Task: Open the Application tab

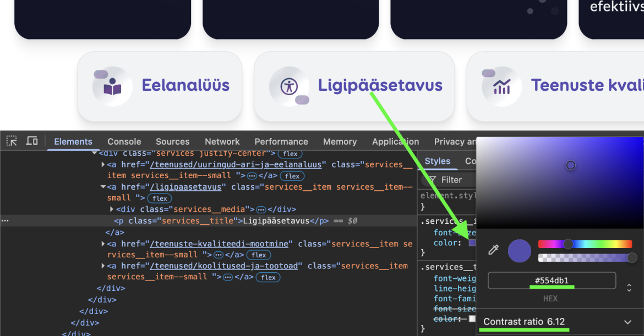Action: tap(396, 141)
